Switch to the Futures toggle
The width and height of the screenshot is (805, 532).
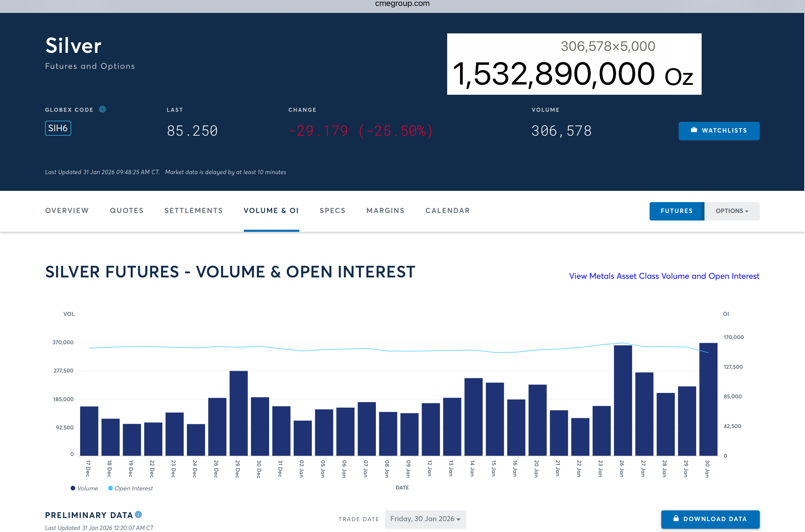[676, 211]
